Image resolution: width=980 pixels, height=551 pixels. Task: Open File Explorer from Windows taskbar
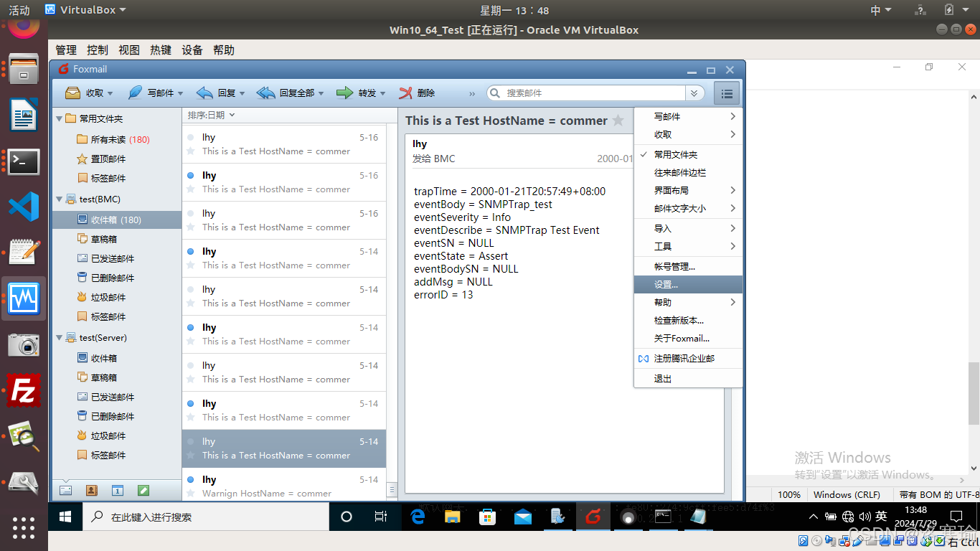[453, 517]
